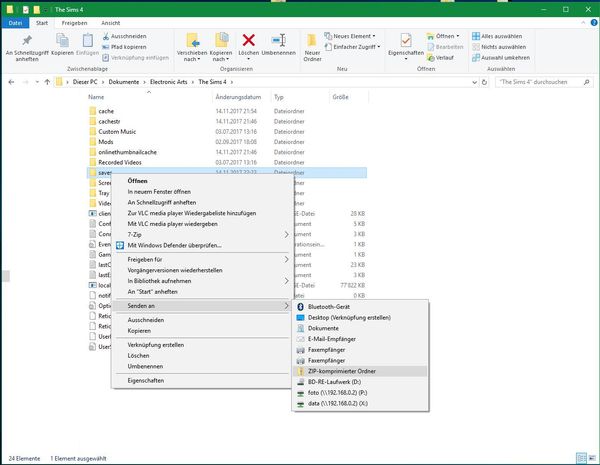The width and height of the screenshot is (600, 465).
Task: Click Verlauf in the Öffnen group
Action: pos(440,58)
